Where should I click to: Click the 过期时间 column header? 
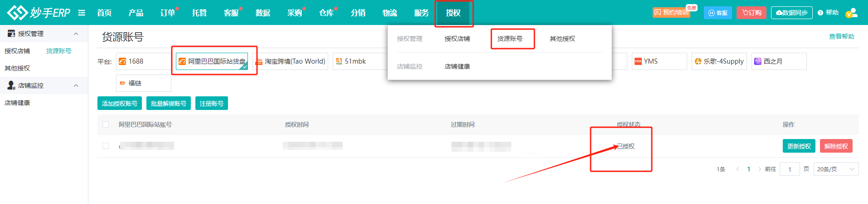click(463, 124)
